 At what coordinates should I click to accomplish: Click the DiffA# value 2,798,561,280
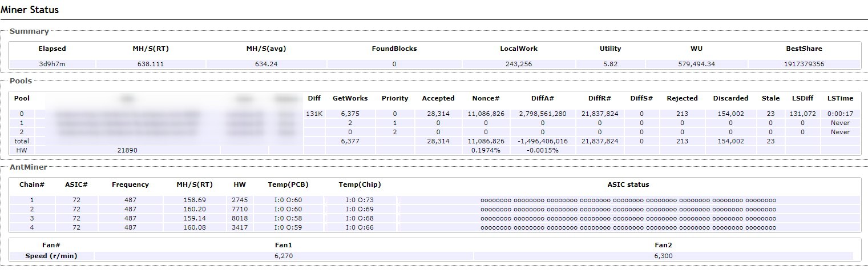pos(542,114)
